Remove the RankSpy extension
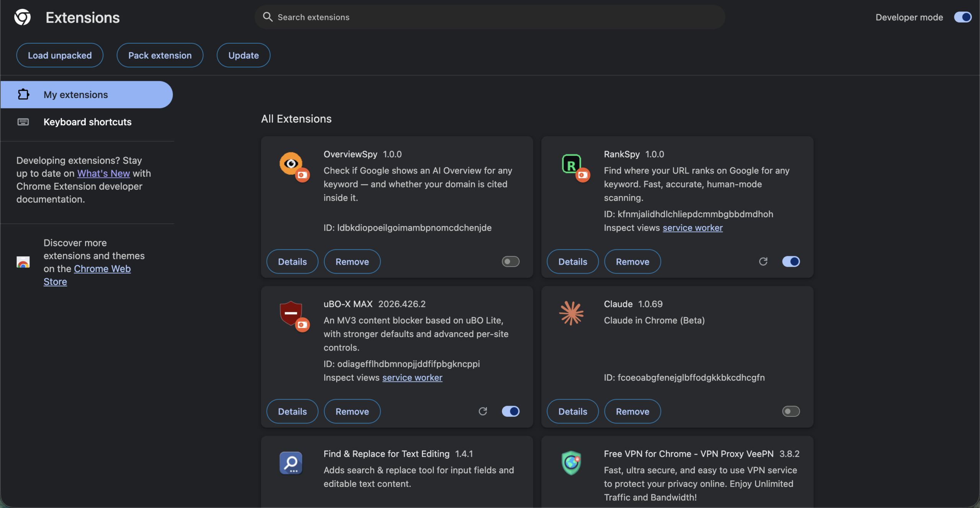This screenshot has height=508, width=980. coord(632,261)
